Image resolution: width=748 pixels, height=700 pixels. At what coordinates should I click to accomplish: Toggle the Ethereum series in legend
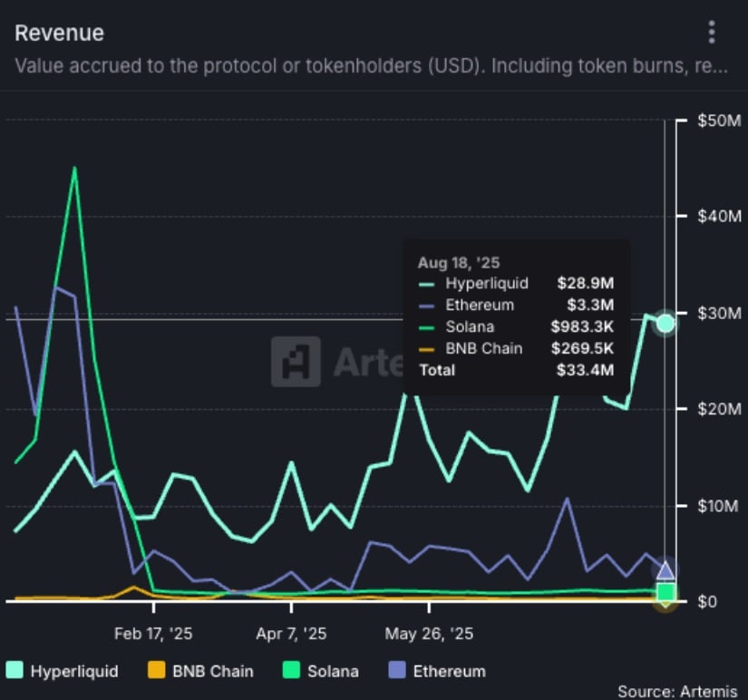(437, 670)
